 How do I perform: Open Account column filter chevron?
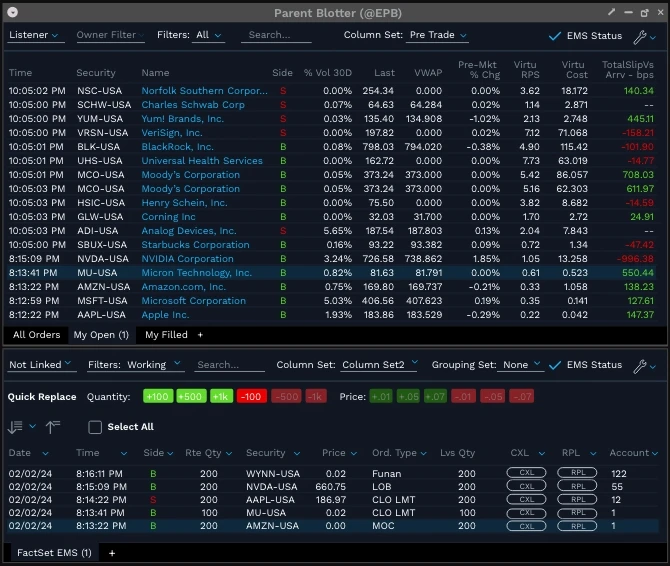[x=655, y=453]
